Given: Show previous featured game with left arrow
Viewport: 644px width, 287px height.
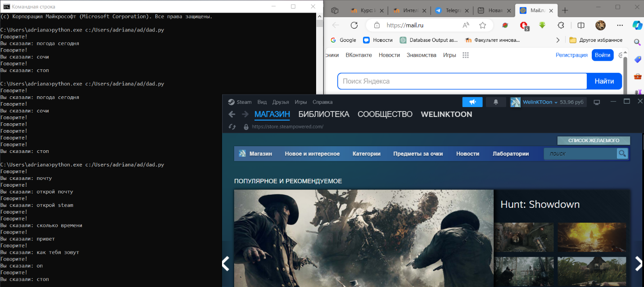Looking at the screenshot, I should [226, 264].
